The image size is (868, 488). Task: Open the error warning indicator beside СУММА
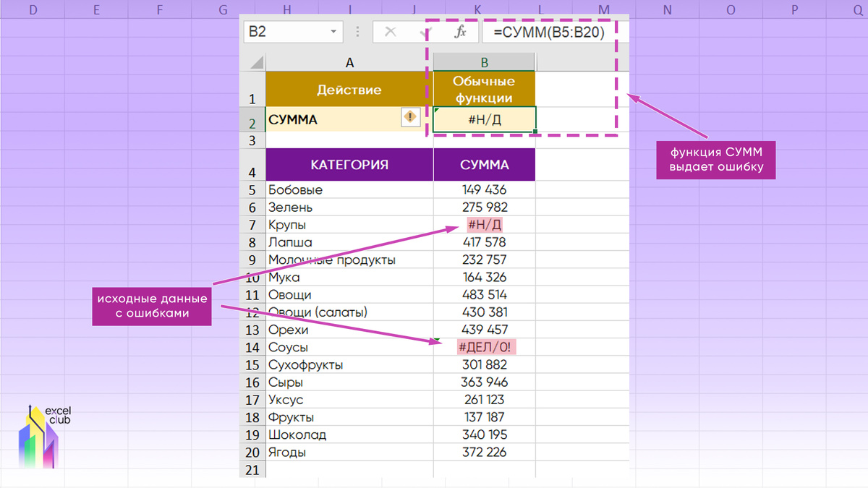pyautogui.click(x=410, y=116)
